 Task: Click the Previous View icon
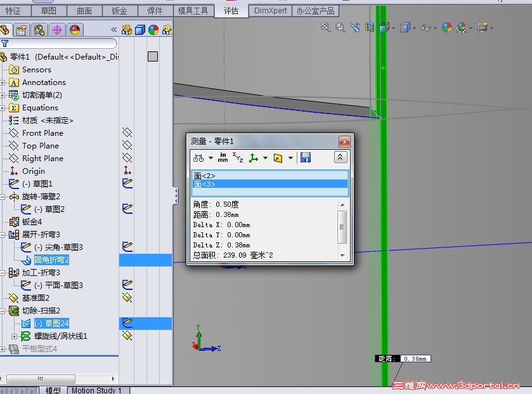click(355, 27)
